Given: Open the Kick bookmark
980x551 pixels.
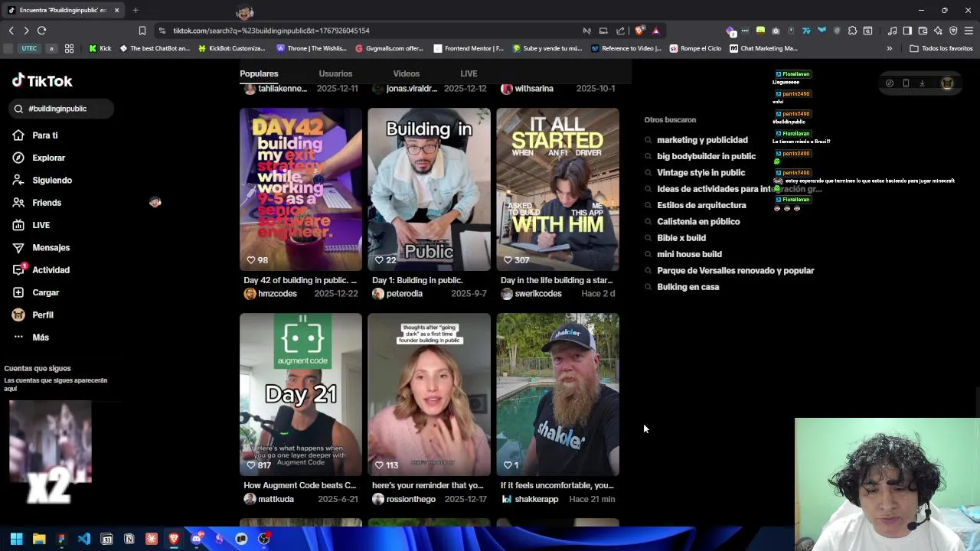Looking at the screenshot, I should [x=100, y=48].
